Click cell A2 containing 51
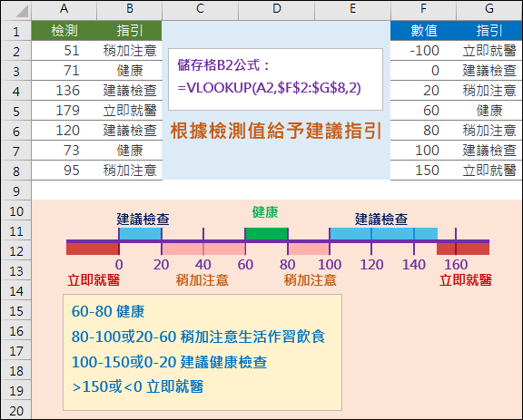Screen dimensions: 523x420 point(64,51)
